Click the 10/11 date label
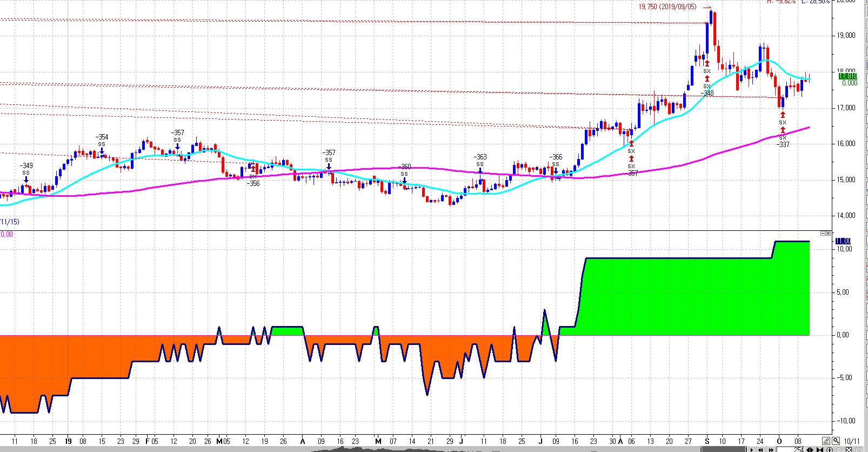868x452 pixels. [x=851, y=441]
